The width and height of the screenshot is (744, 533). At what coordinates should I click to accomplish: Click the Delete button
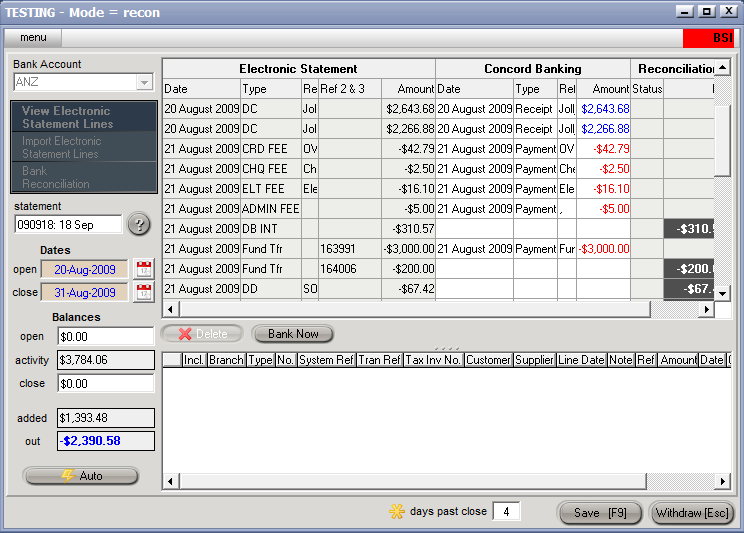203,334
